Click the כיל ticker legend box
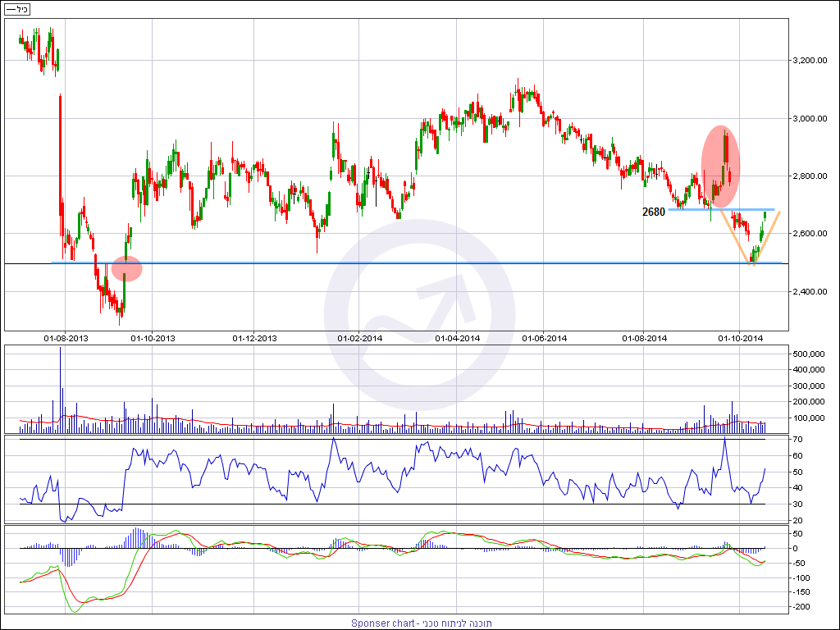Screen dimensions: 840x630 (x=16, y=9)
